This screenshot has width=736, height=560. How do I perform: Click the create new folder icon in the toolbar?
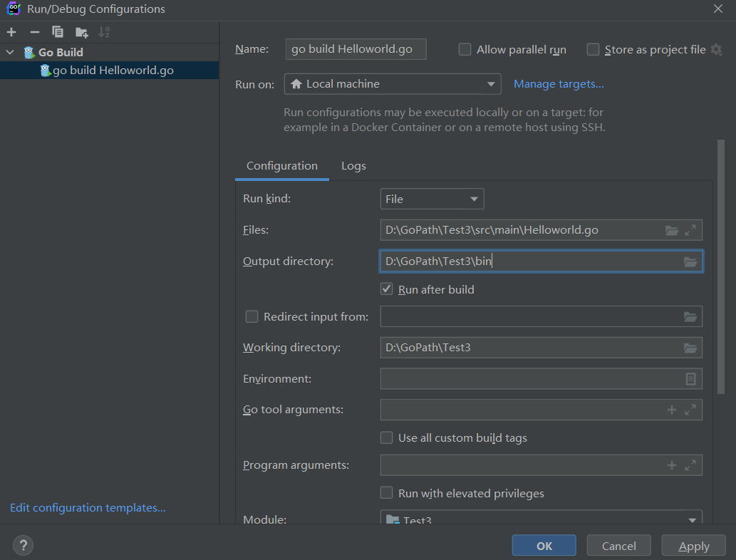click(x=82, y=32)
